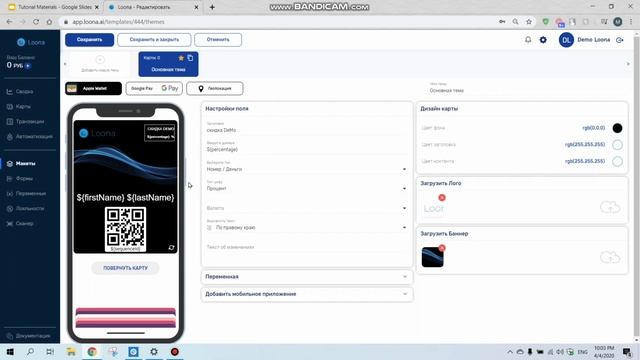Click the blue Сохранить save button
The width and height of the screenshot is (640, 360).
89,40
